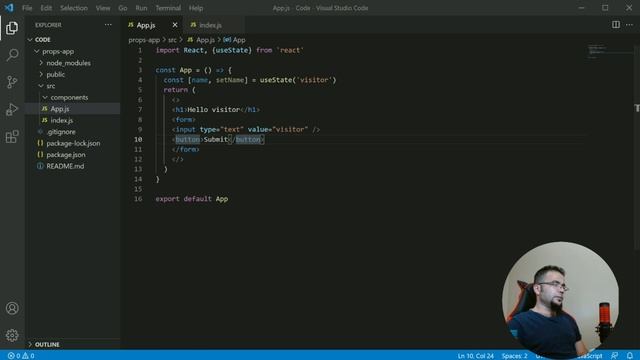This screenshot has width=640, height=360.
Task: Open the View menu
Action: tap(103, 8)
